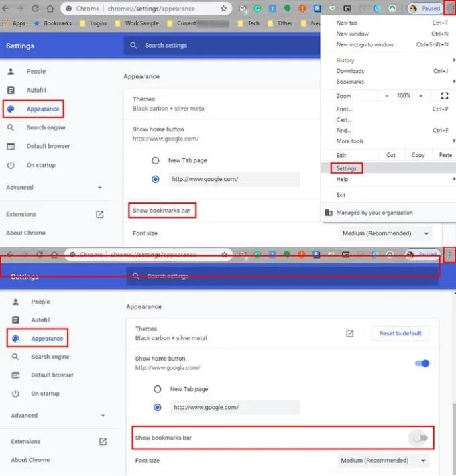Choose Exit from the Chrome menu
456x476 pixels.
(388, 195)
